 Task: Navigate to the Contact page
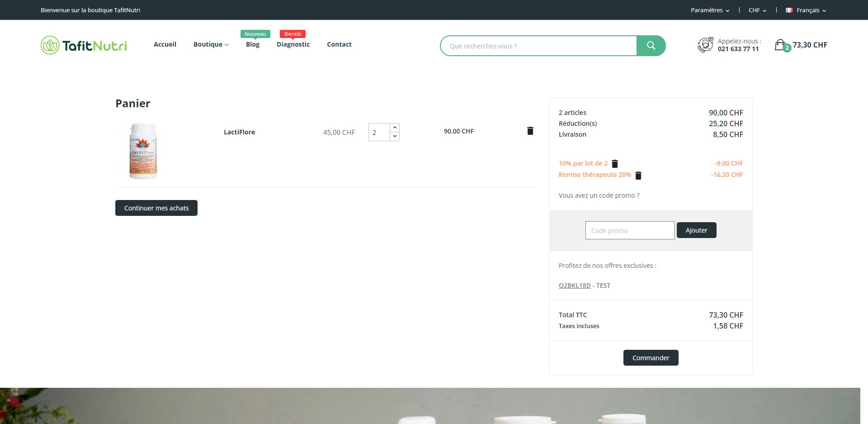339,44
